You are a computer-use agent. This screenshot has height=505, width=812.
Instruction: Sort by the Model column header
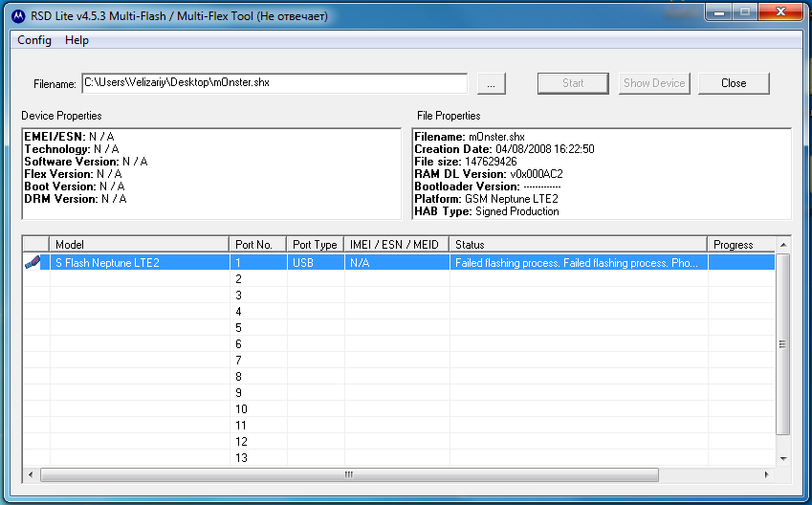(140, 245)
